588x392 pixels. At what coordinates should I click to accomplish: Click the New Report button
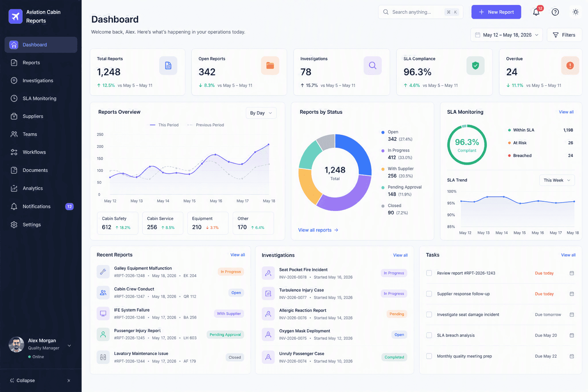tap(496, 12)
